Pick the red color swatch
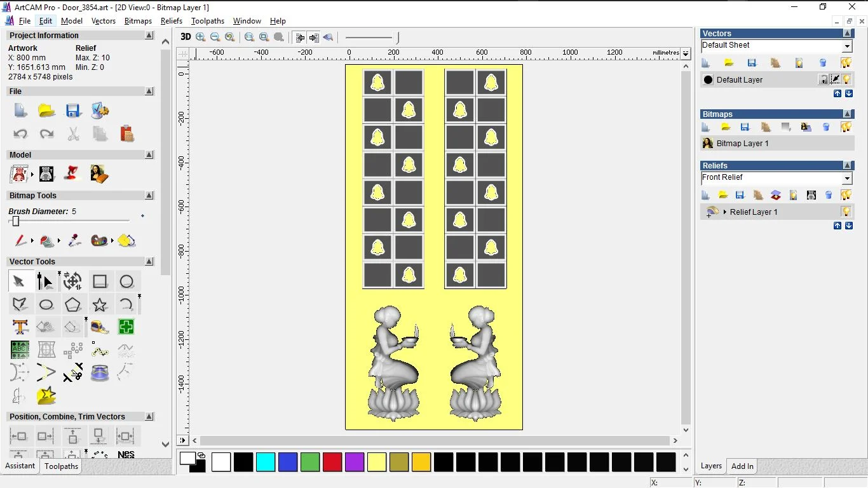This screenshot has width=868, height=488. [x=332, y=462]
